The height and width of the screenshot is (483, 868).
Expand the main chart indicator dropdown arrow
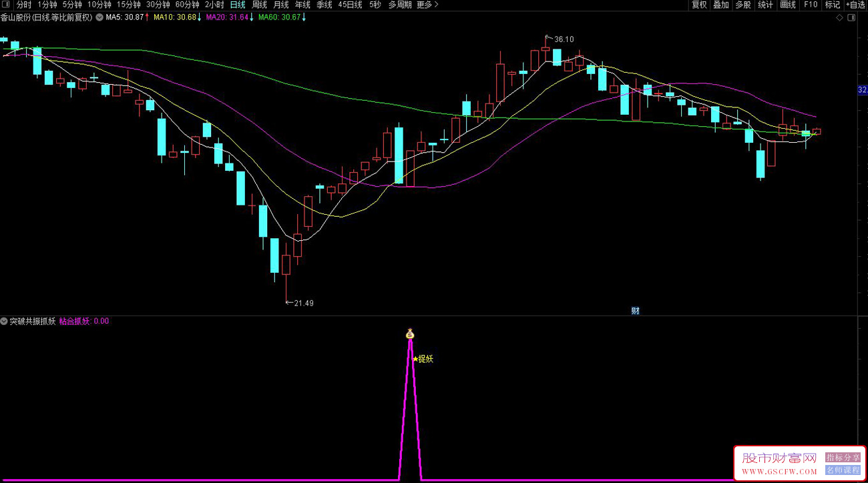tap(99, 17)
